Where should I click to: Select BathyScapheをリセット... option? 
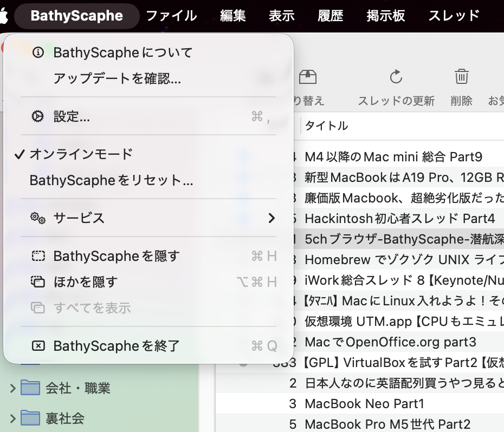111,180
